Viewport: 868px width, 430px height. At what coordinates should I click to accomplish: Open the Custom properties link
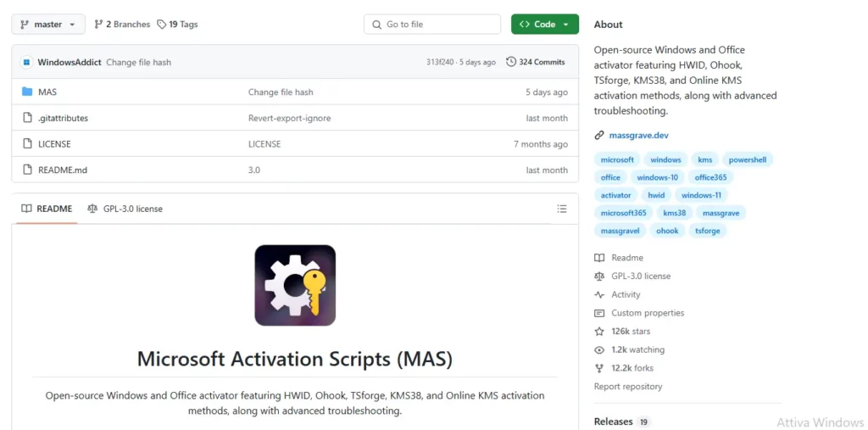coord(648,313)
